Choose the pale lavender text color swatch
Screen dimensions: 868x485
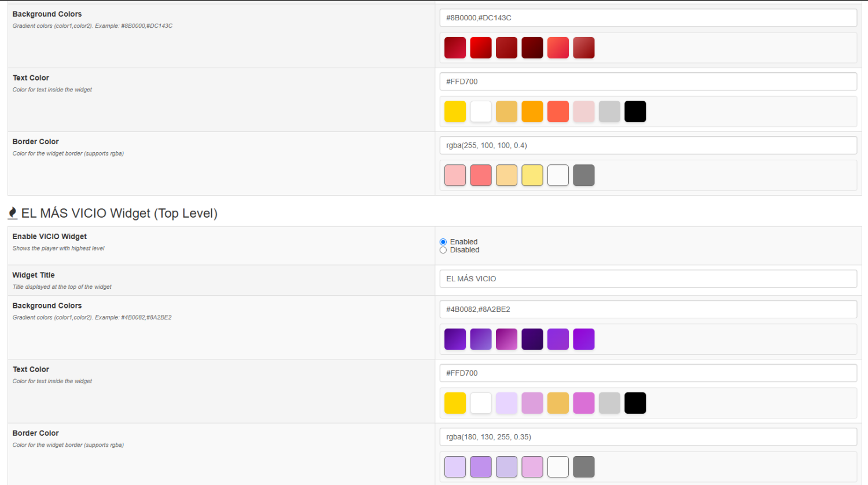point(506,403)
